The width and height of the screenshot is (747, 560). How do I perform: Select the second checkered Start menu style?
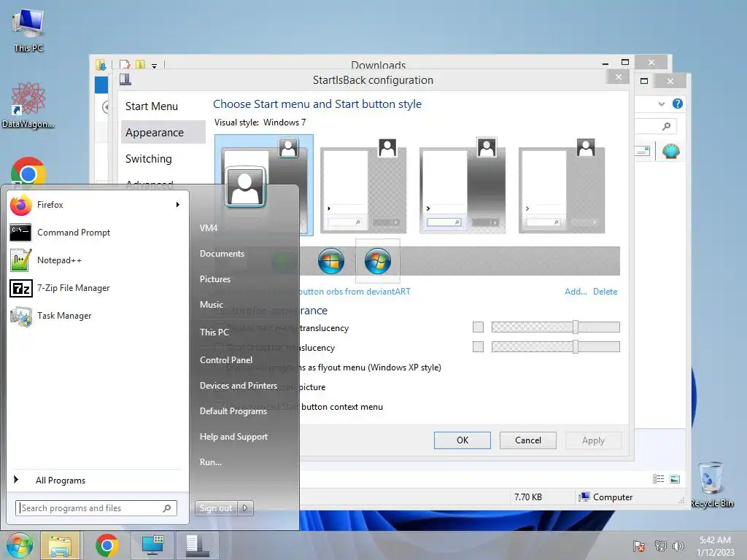[363, 186]
